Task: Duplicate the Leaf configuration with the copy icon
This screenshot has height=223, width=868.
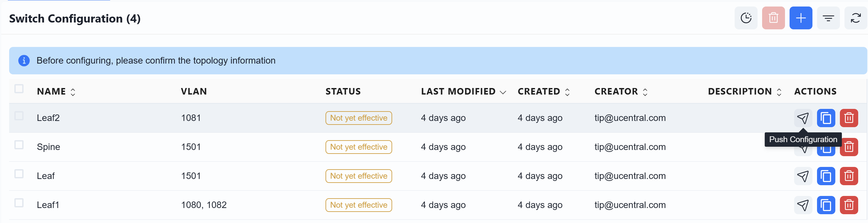Action: tap(826, 176)
